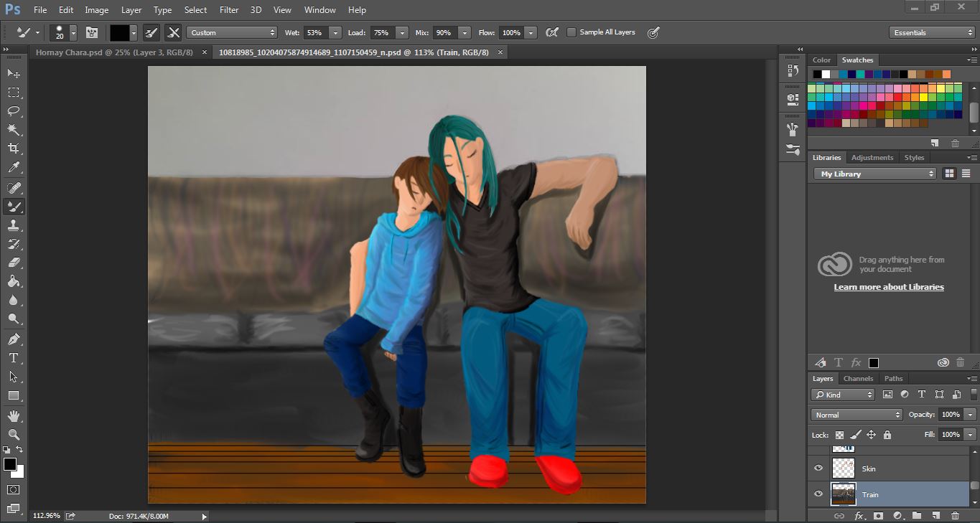
Task: Open the Image menu
Action: 97,10
